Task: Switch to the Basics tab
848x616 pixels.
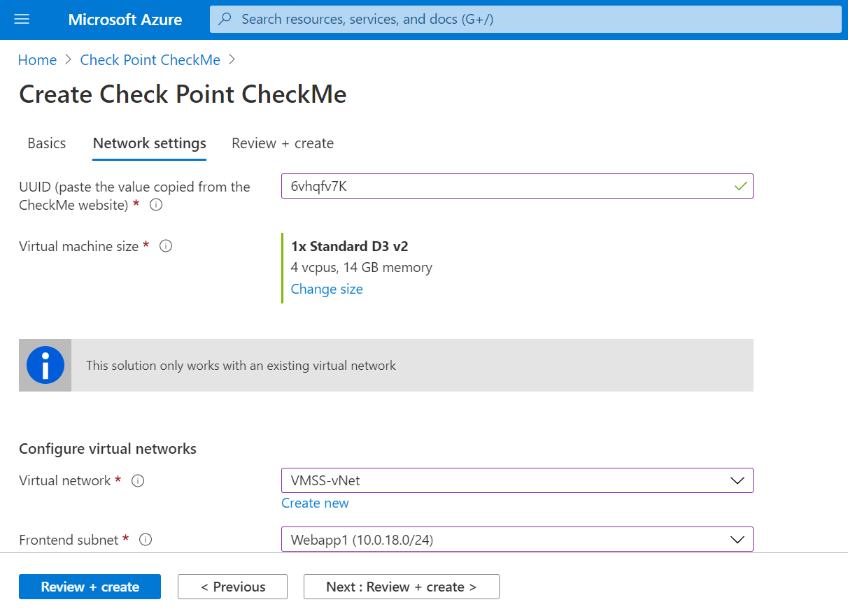Action: click(x=47, y=143)
